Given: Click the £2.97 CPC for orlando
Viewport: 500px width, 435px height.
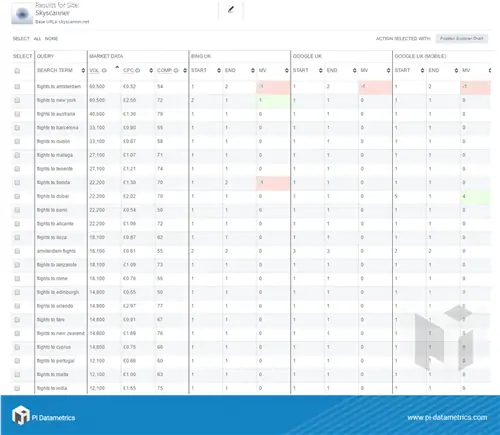Looking at the screenshot, I should pos(129,306).
